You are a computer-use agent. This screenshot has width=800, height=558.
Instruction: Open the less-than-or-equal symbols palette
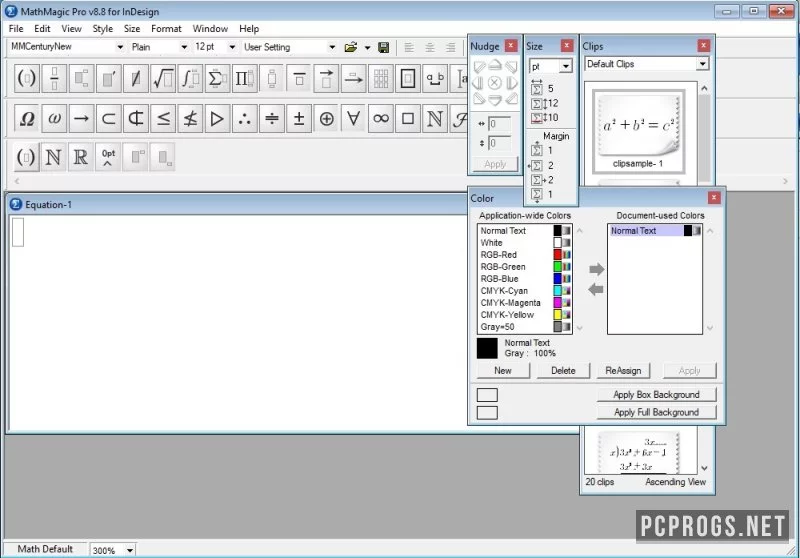pyautogui.click(x=163, y=119)
